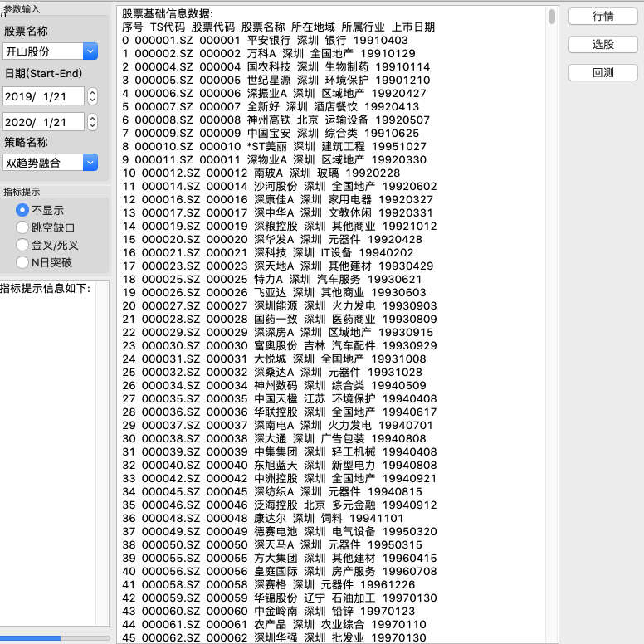644x644 pixels.
Task: Click row 26 神州数码
Action: click(x=274, y=385)
